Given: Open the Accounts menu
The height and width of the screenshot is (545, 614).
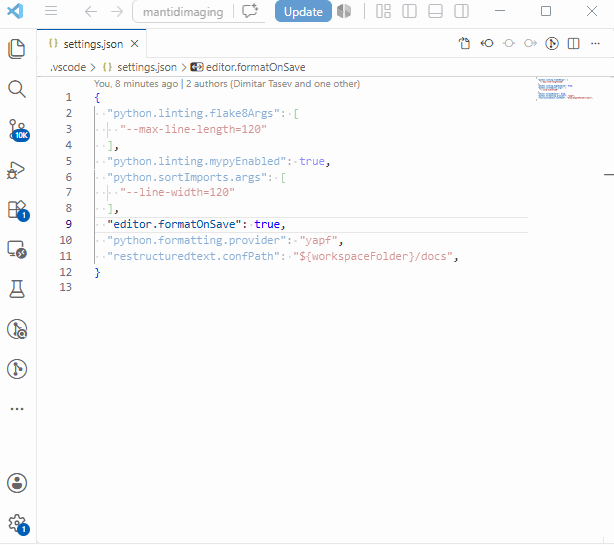Looking at the screenshot, I should click(17, 483).
